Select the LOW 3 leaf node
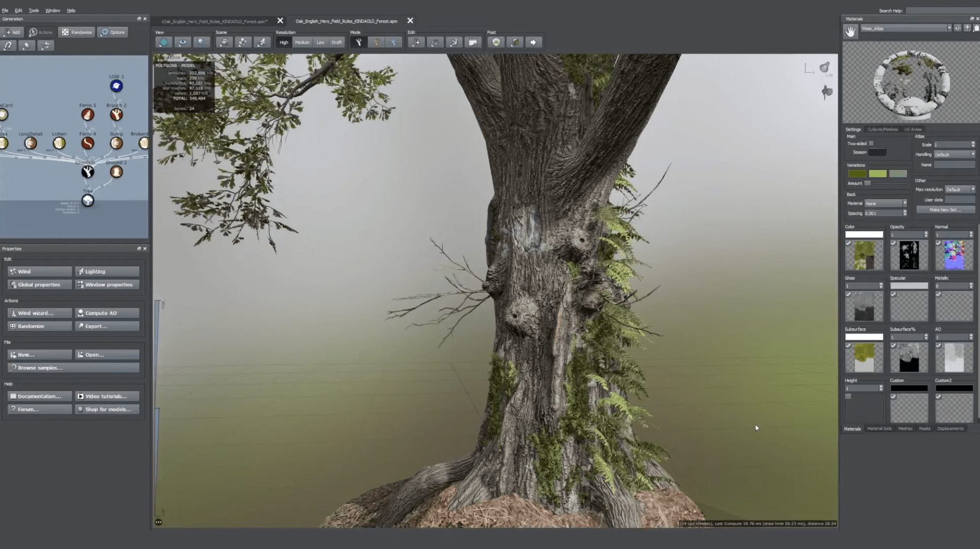The width and height of the screenshot is (980, 549). 116,86
